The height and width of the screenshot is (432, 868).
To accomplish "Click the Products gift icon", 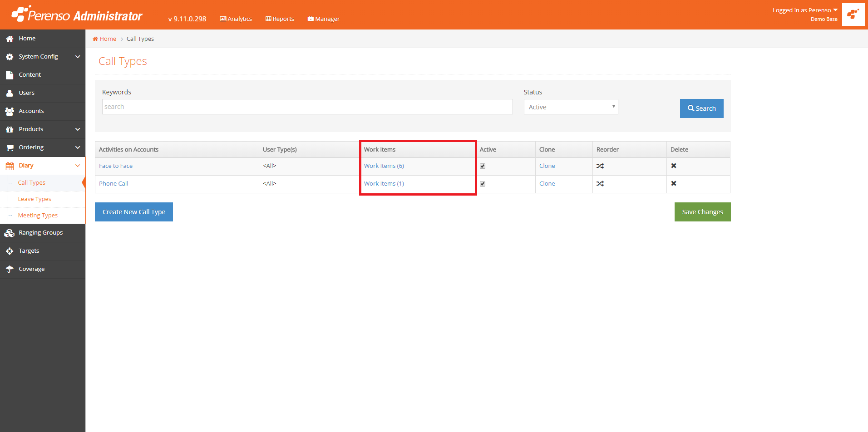I will (10, 129).
